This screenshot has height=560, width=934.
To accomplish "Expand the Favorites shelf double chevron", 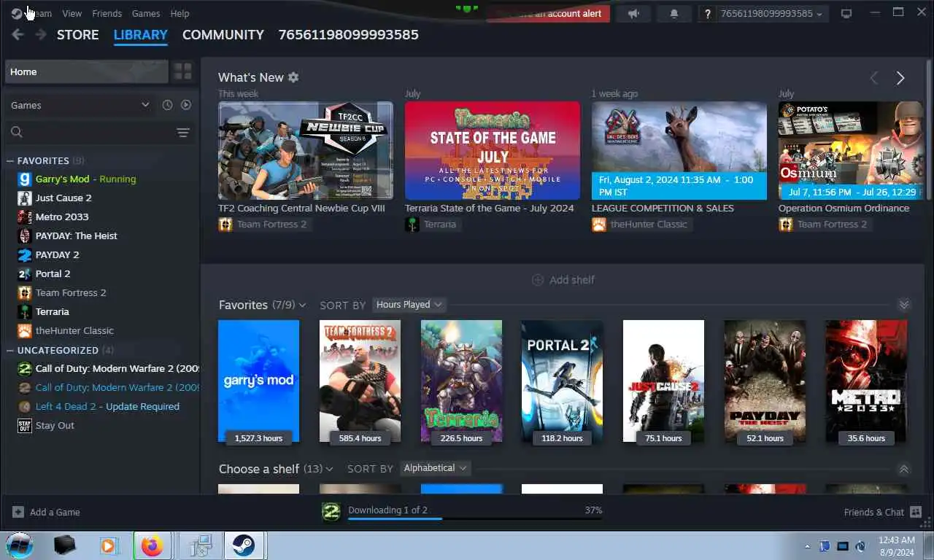I will (x=904, y=305).
